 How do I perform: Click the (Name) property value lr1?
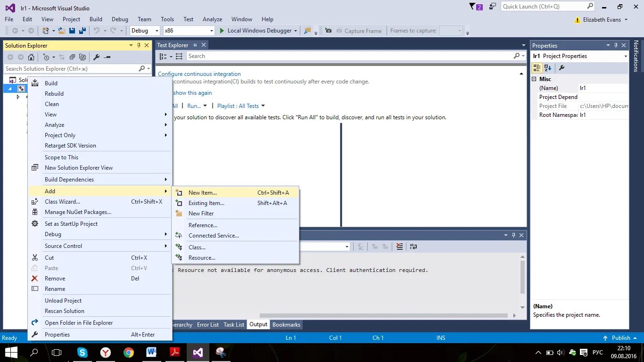(603, 88)
